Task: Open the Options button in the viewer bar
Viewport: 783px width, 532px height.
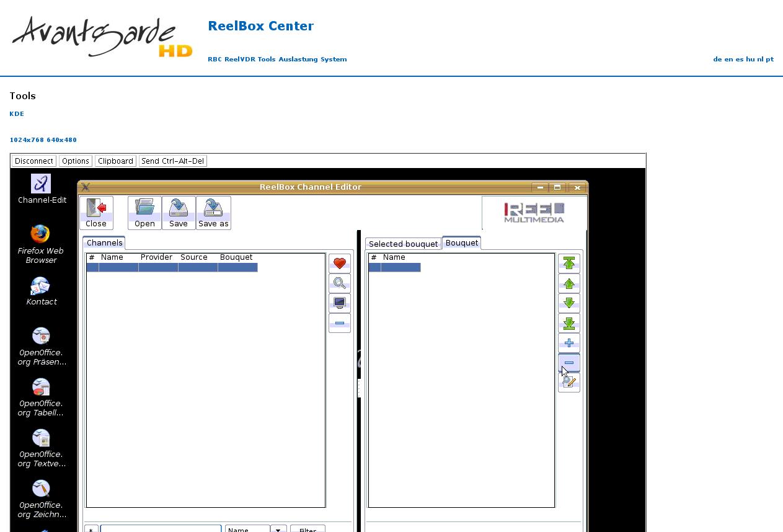Action: [76, 161]
